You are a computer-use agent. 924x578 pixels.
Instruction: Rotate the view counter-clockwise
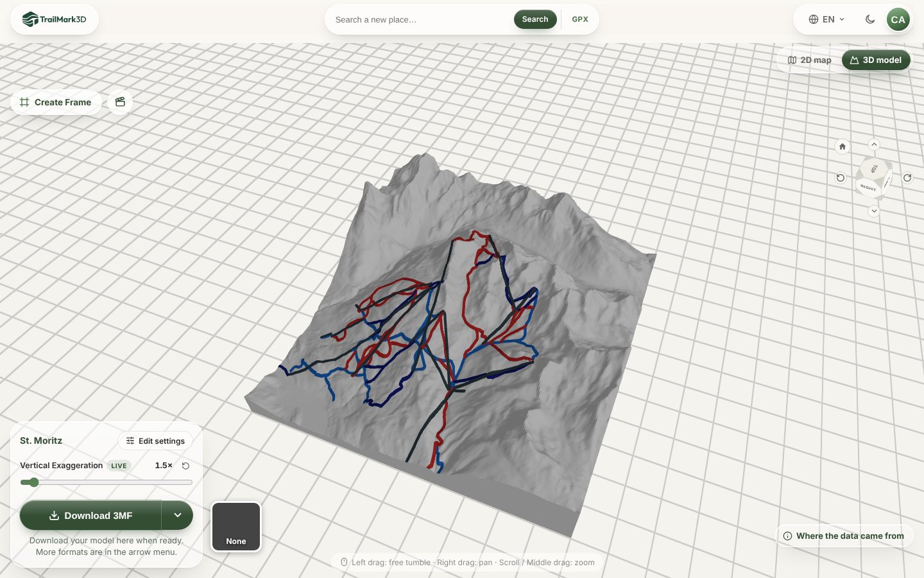pos(841,178)
